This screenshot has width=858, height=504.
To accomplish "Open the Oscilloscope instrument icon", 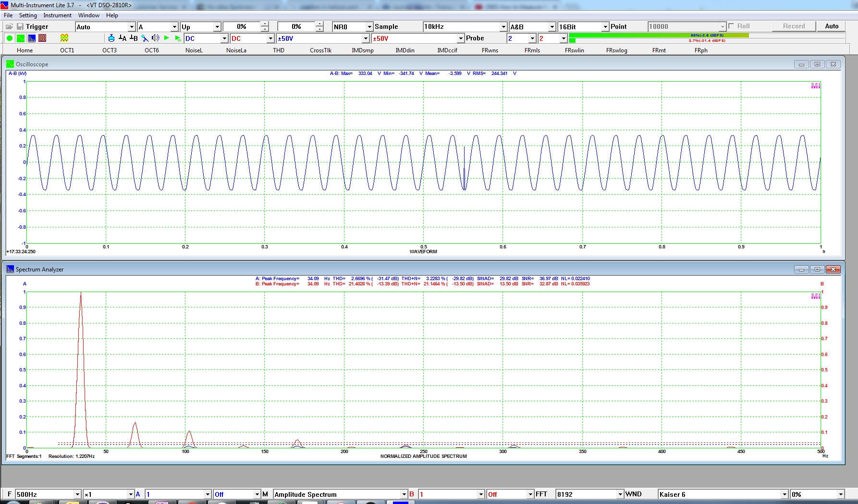I will (21, 38).
